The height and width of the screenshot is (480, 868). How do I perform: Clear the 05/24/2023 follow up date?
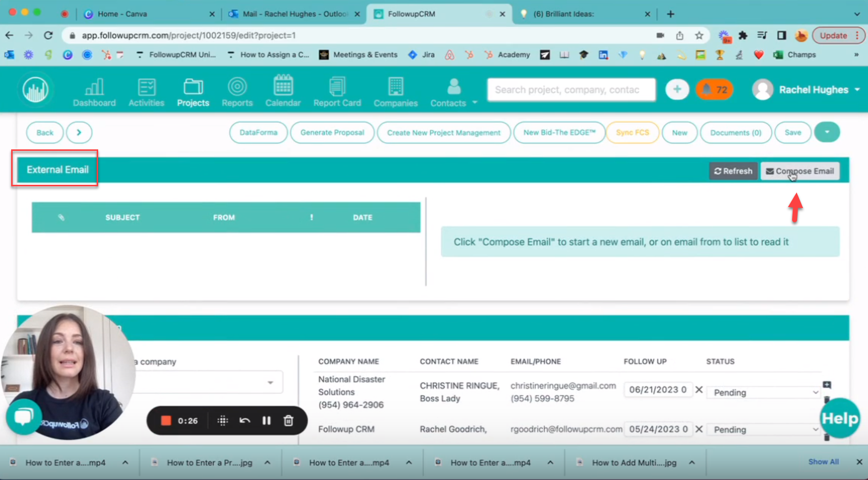699,429
